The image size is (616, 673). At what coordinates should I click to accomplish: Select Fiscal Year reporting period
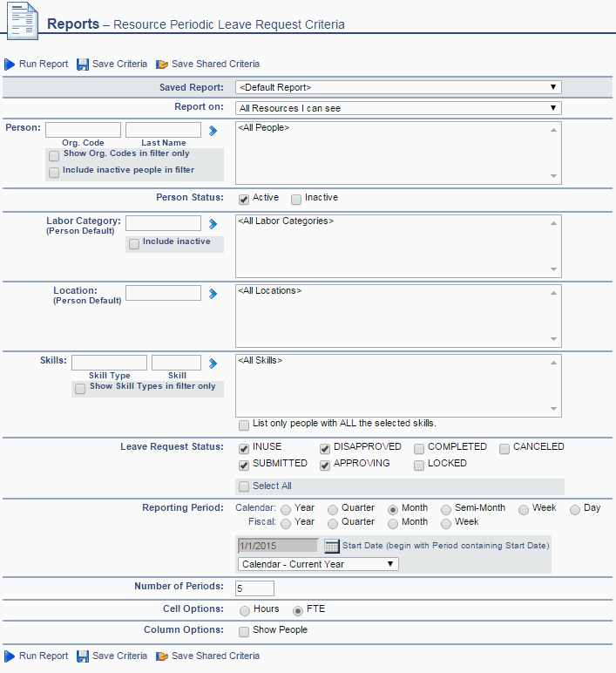[x=286, y=524]
